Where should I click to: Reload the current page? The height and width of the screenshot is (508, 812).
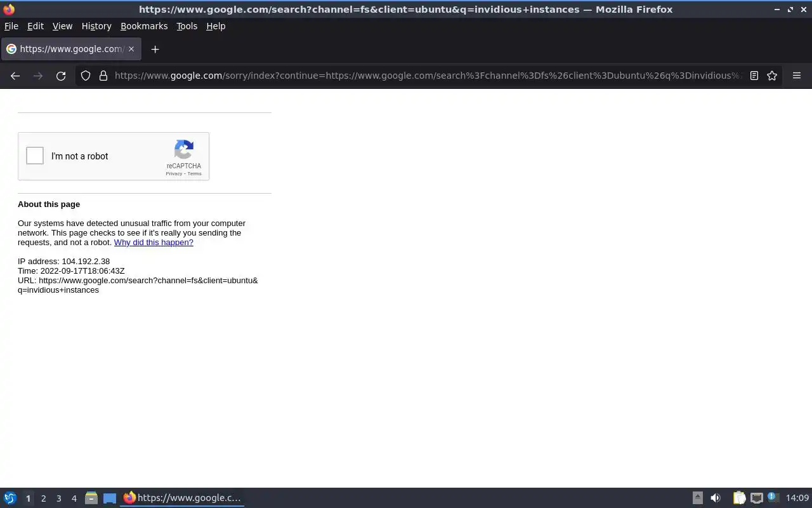pyautogui.click(x=61, y=76)
